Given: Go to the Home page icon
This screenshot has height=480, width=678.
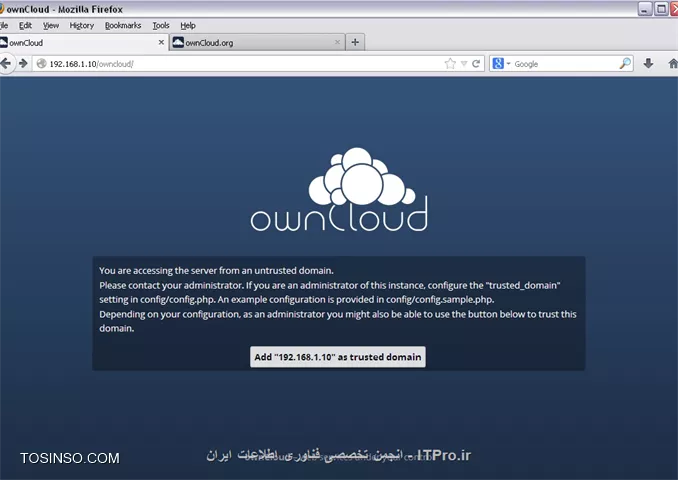Looking at the screenshot, I should click(x=673, y=64).
